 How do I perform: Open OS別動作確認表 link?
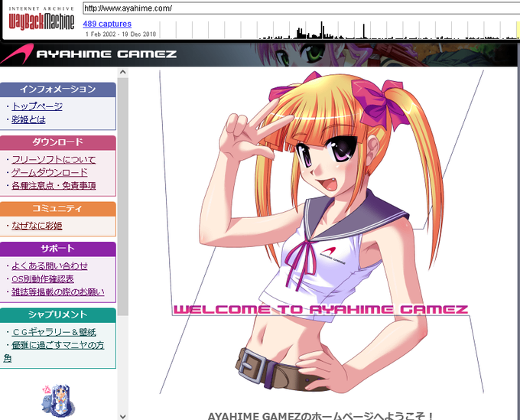43,279
